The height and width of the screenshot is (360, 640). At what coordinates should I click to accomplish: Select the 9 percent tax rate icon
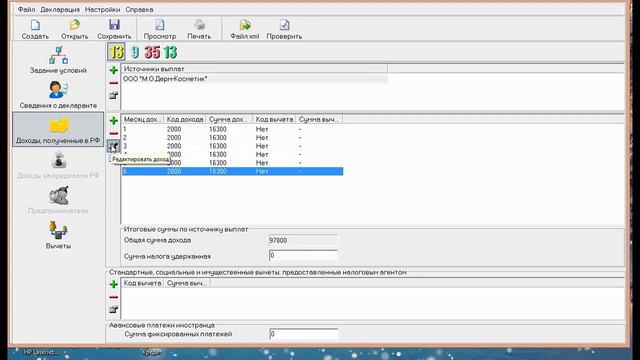point(135,52)
